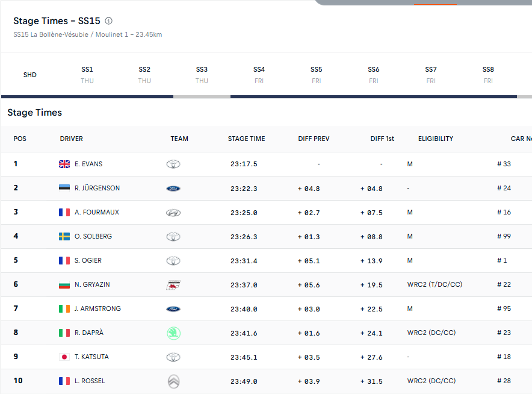Select the SS1 Thursday stage tab
The image size is (532, 394).
87,75
